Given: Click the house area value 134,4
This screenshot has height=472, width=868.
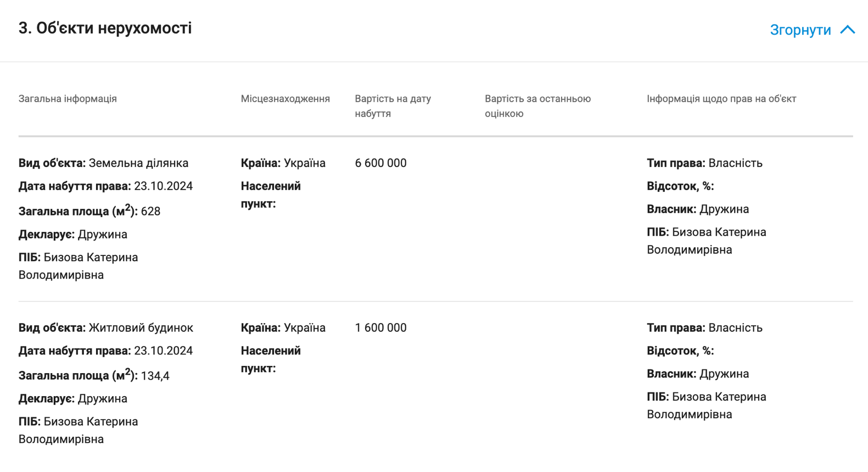Looking at the screenshot, I should coord(155,376).
